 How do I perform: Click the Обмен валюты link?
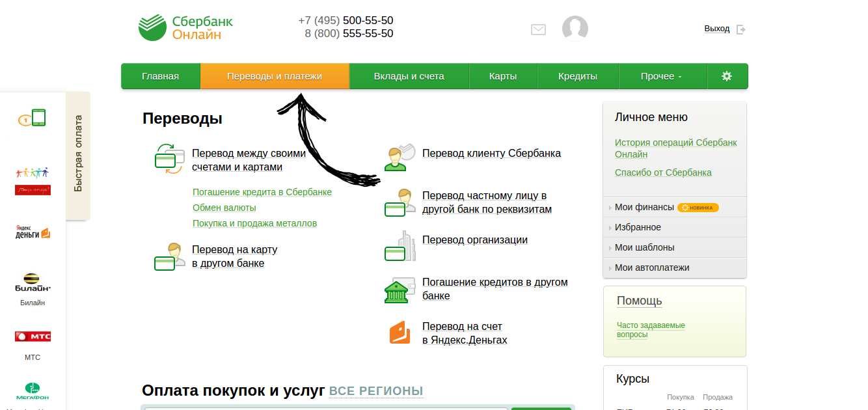pyautogui.click(x=224, y=208)
